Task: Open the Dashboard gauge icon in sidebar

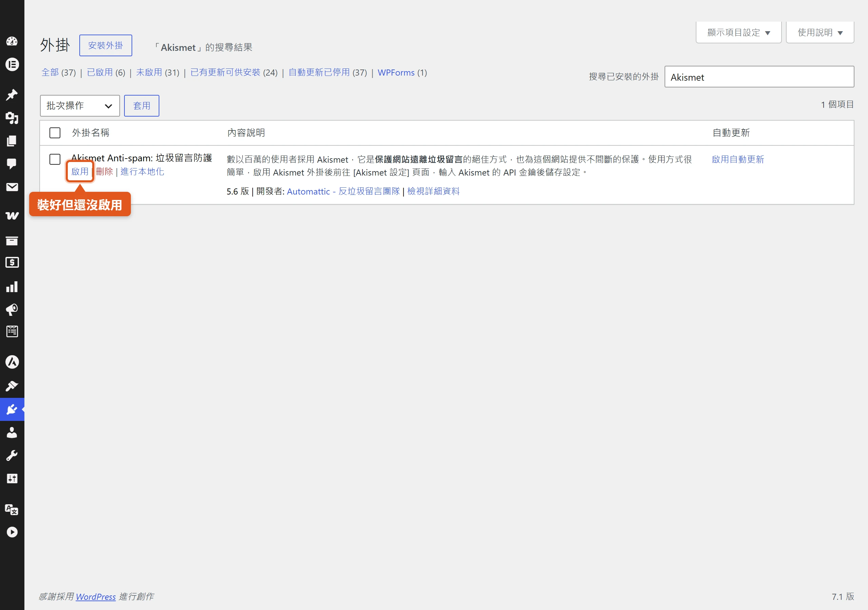Action: pyautogui.click(x=12, y=41)
